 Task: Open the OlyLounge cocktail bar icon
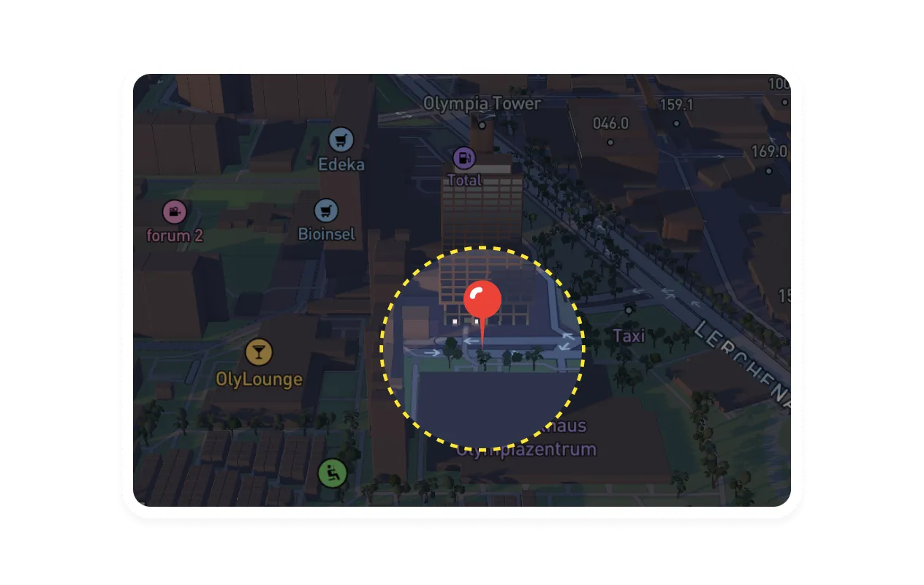(259, 352)
